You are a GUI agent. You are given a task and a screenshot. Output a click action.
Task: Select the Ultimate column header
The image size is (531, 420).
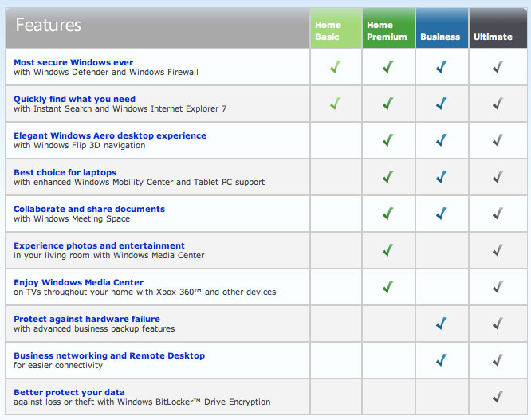494,36
